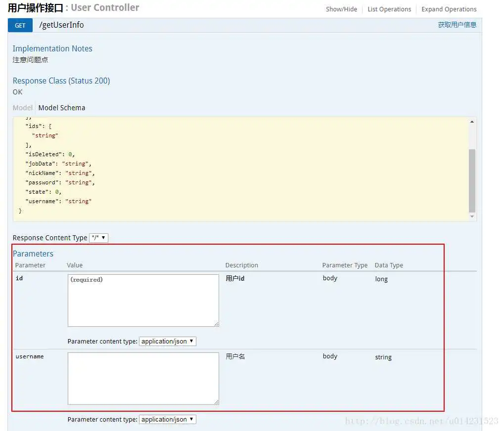Click the username value text area
504x431 pixels.
click(143, 378)
